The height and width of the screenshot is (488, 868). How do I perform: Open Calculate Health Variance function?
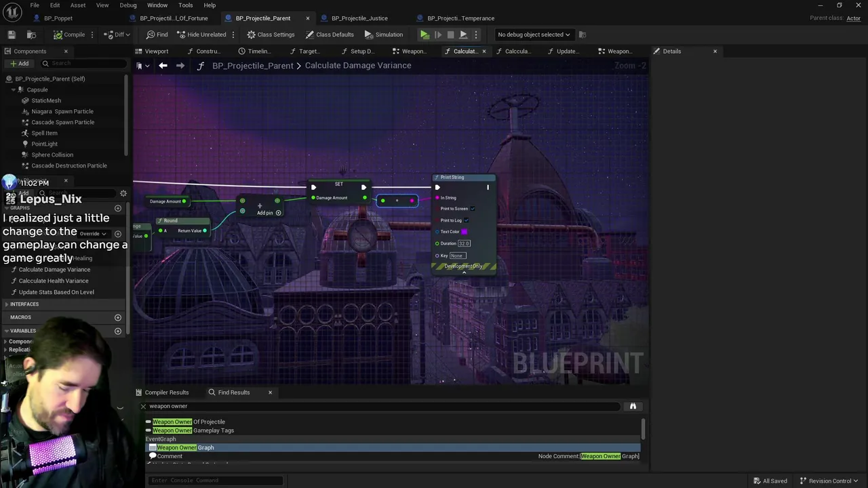coord(54,281)
